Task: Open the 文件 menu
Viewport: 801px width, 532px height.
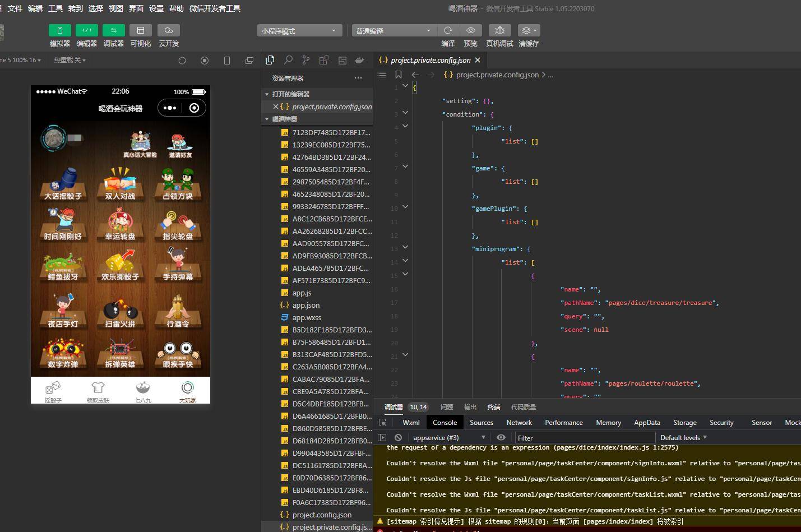Action: pos(15,8)
